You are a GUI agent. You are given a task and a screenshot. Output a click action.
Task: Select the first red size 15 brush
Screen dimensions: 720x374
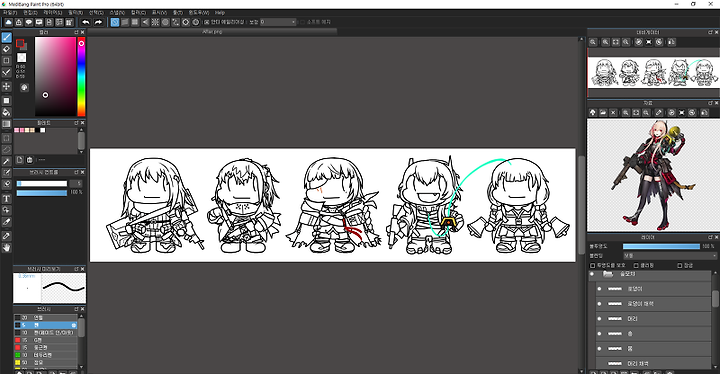pos(45,340)
